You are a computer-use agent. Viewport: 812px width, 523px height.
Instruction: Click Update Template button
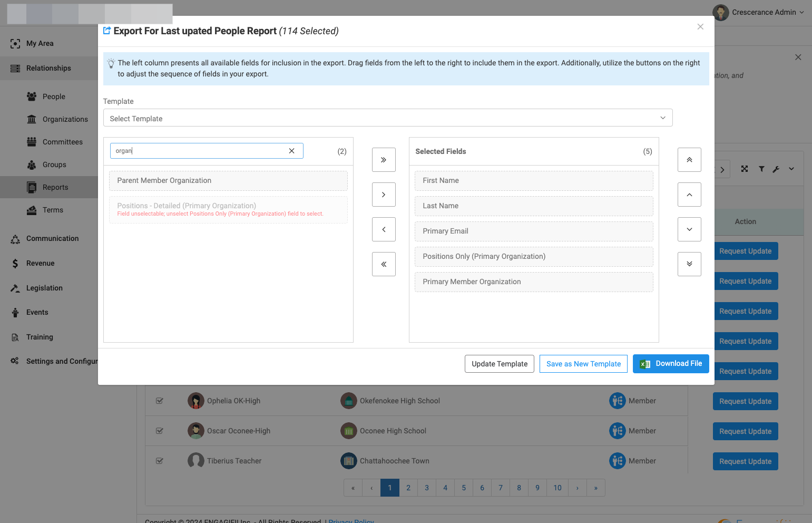point(500,364)
